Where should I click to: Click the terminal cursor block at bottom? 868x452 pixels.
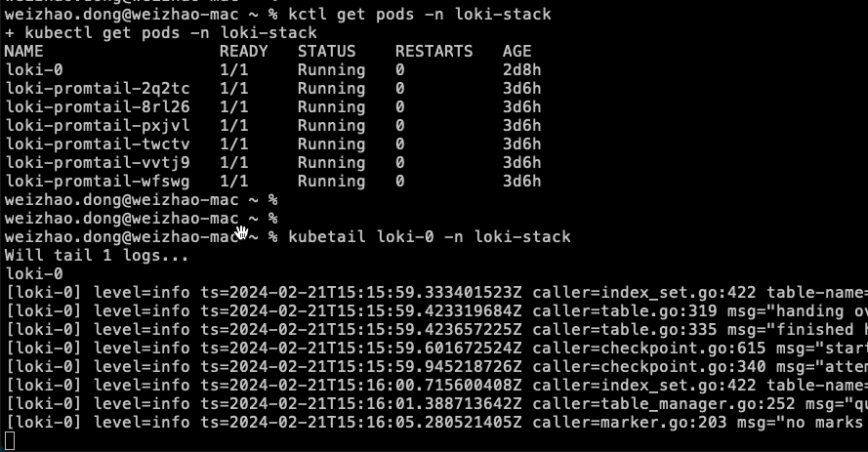tap(10, 441)
